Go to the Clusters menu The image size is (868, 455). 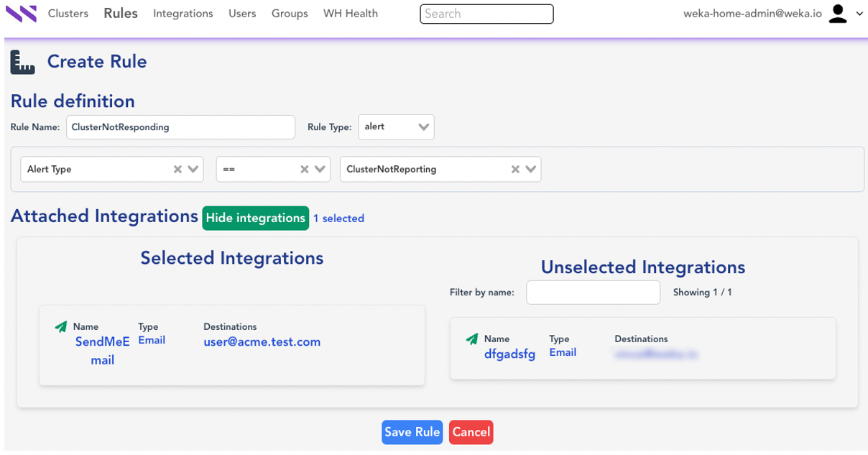[68, 14]
